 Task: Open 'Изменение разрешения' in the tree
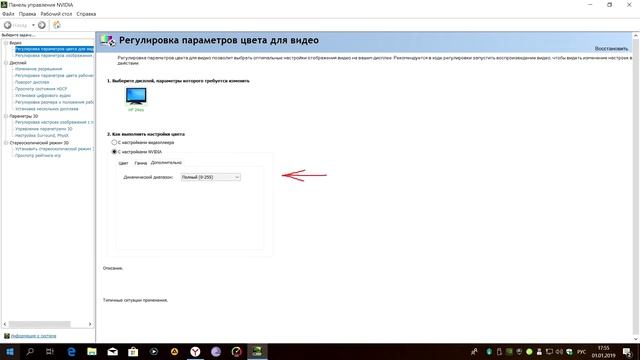pyautogui.click(x=38, y=69)
